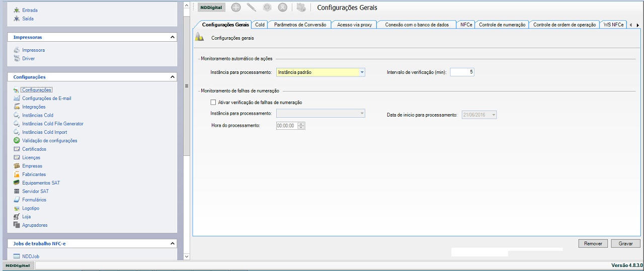Screen dimensions: 644x271
Task: Collapse the Jobs de trabalho NFC-e panel
Action: pos(173,244)
